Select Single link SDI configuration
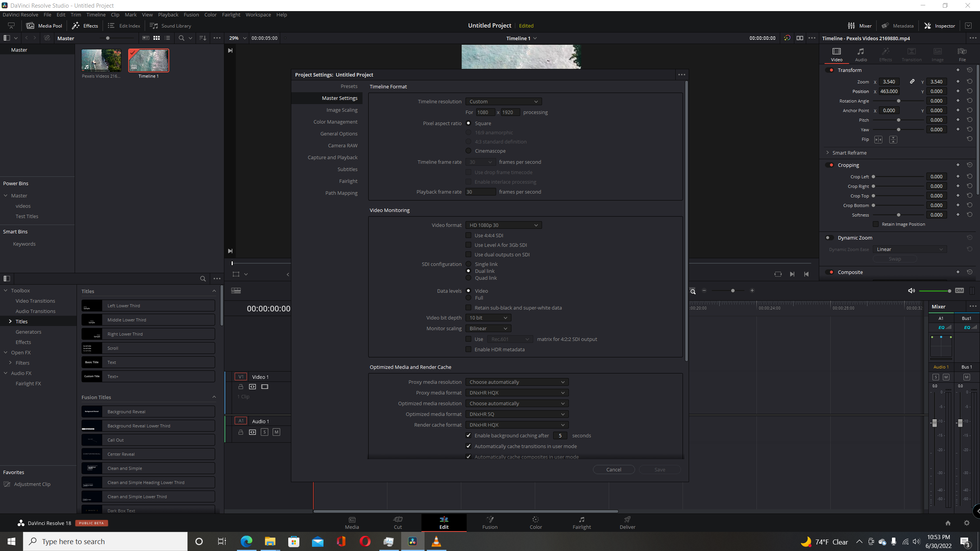Image resolution: width=980 pixels, height=551 pixels. (x=468, y=264)
